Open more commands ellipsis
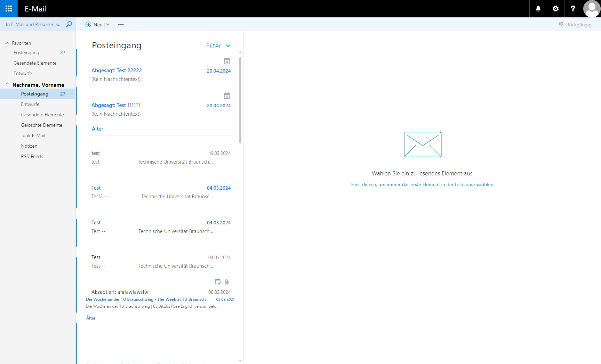This screenshot has height=364, width=601. 121,25
